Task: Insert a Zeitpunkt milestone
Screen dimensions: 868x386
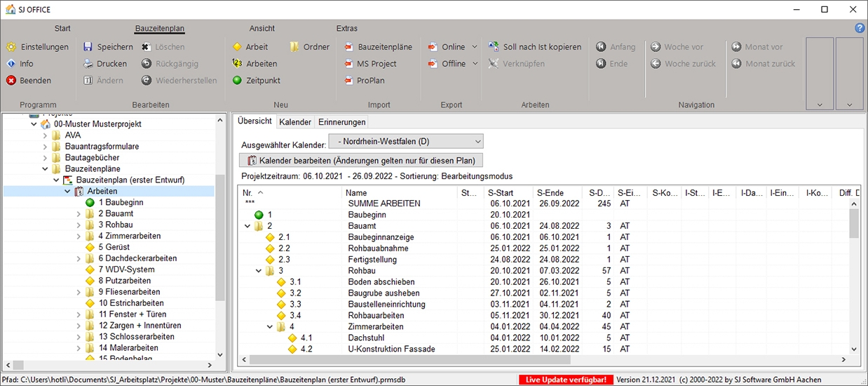Action: coord(256,81)
